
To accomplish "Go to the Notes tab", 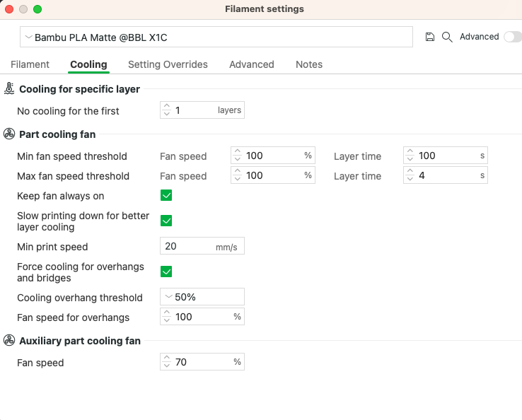I will pyautogui.click(x=309, y=64).
